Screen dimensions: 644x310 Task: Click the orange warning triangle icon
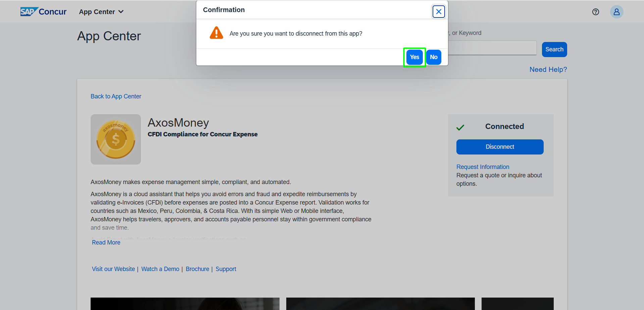[216, 33]
